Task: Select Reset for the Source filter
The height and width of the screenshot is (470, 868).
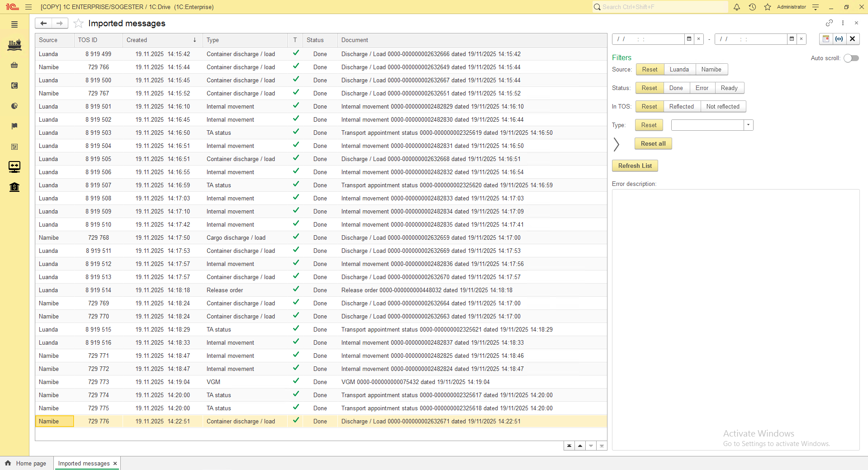Action: point(650,69)
